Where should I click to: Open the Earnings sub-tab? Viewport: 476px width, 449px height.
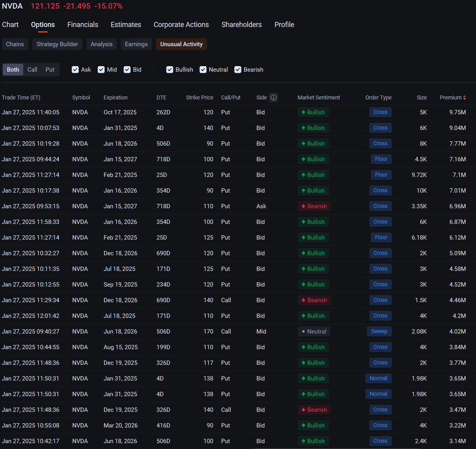(x=136, y=44)
